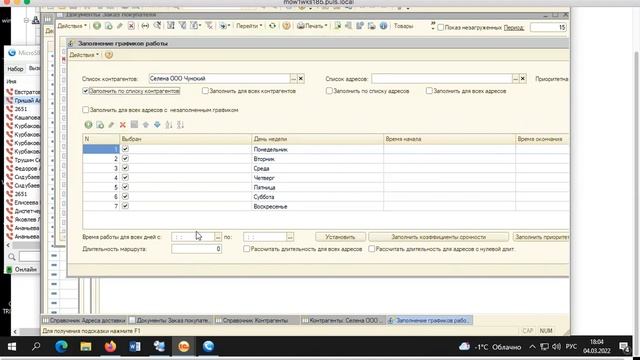Viewport: 640px width, 360px height.
Task: Switch to Справочник Адреса доставки tab
Action: 84,320
